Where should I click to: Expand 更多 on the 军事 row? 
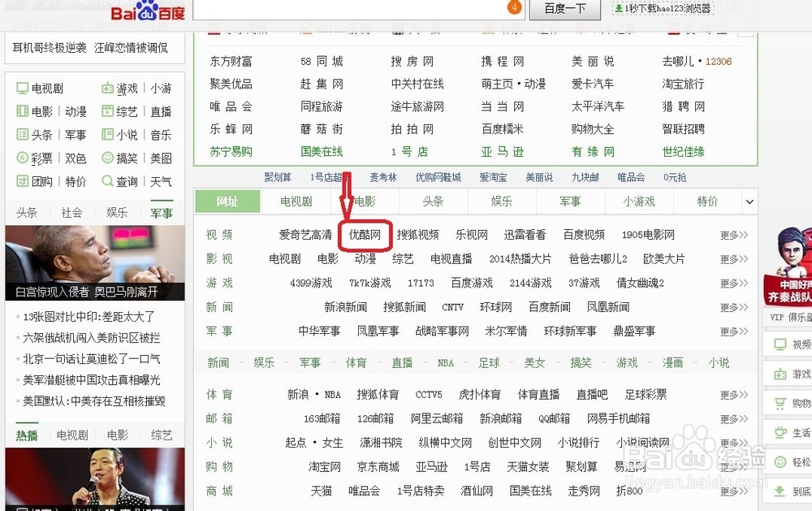[x=734, y=331]
